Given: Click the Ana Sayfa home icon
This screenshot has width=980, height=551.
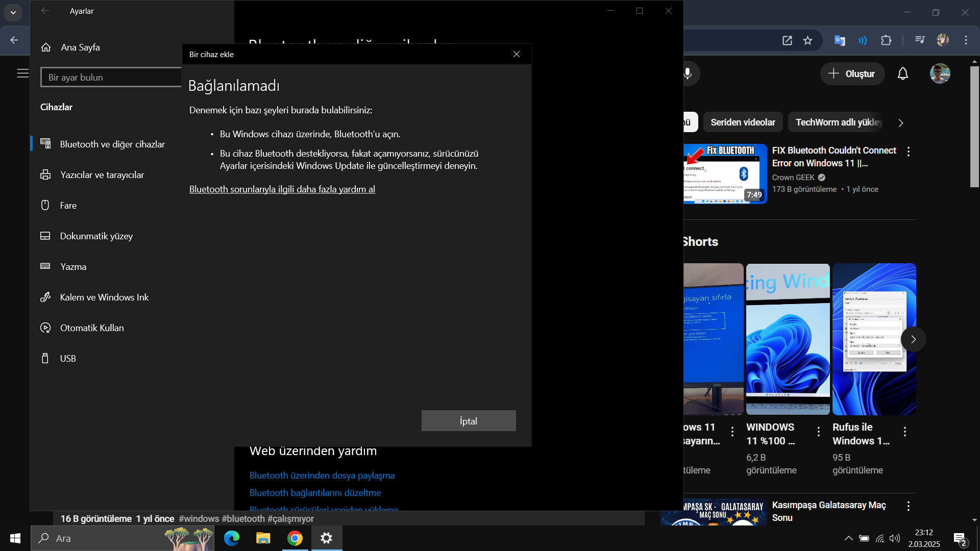Looking at the screenshot, I should coord(46,47).
